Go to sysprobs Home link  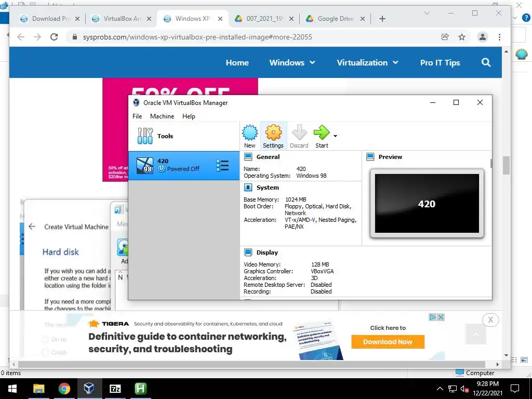[237, 62]
